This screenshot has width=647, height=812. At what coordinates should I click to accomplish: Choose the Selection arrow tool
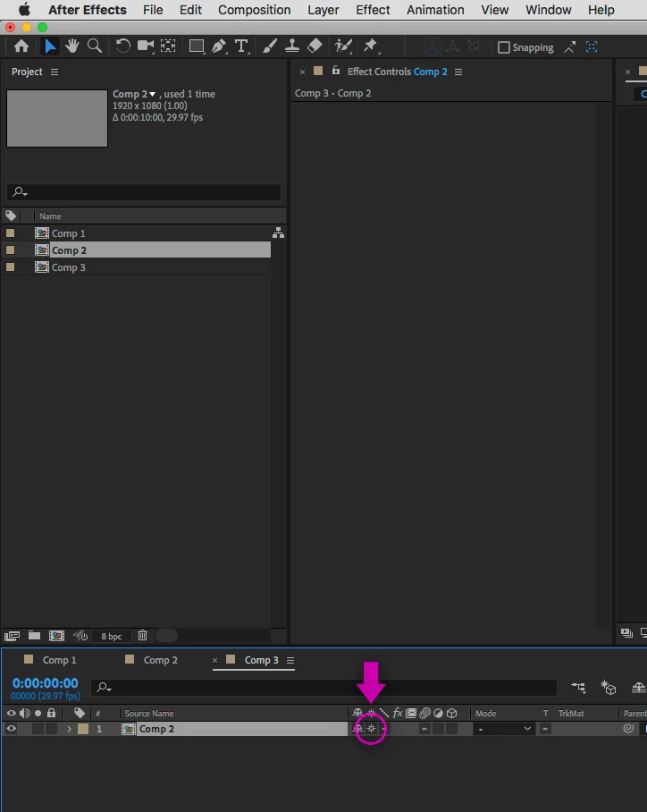(50, 47)
